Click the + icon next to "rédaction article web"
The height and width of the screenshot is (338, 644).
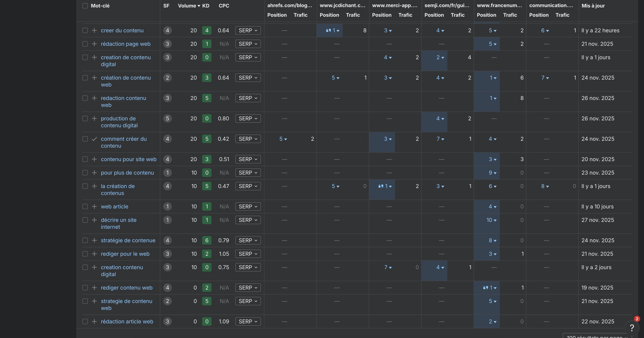point(94,321)
